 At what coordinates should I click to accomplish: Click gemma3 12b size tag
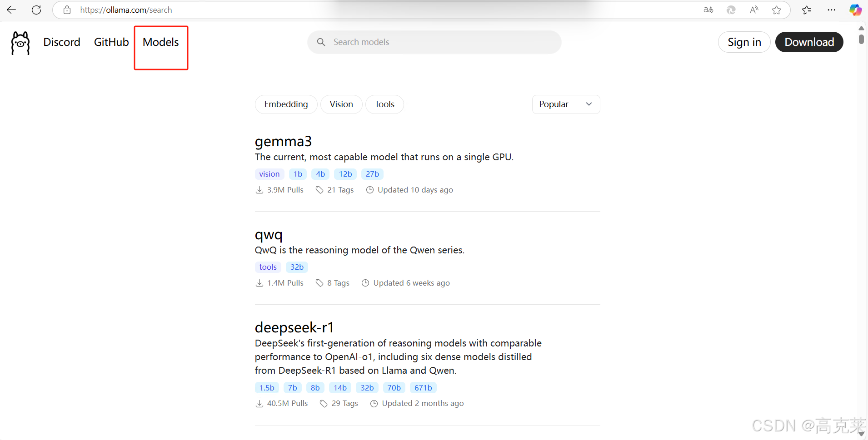345,174
